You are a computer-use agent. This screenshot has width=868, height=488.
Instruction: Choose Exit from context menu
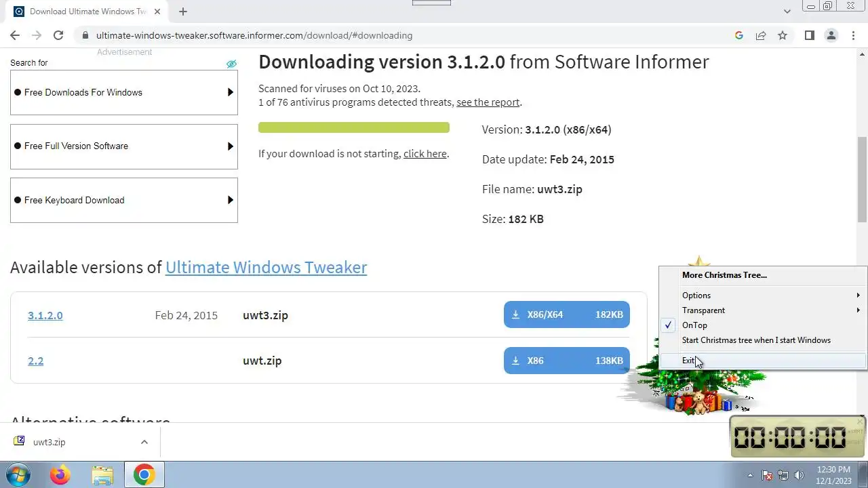pos(763,361)
